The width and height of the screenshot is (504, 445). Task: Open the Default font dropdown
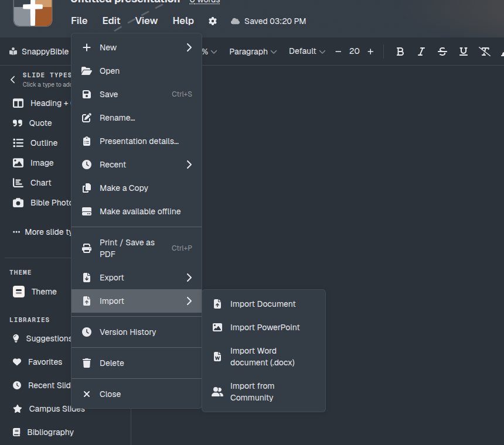click(307, 51)
